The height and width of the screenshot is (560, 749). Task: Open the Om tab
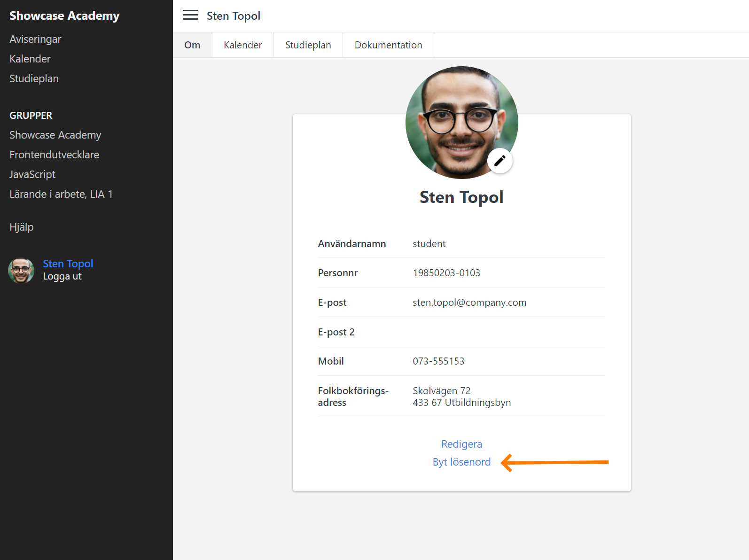pyautogui.click(x=192, y=45)
